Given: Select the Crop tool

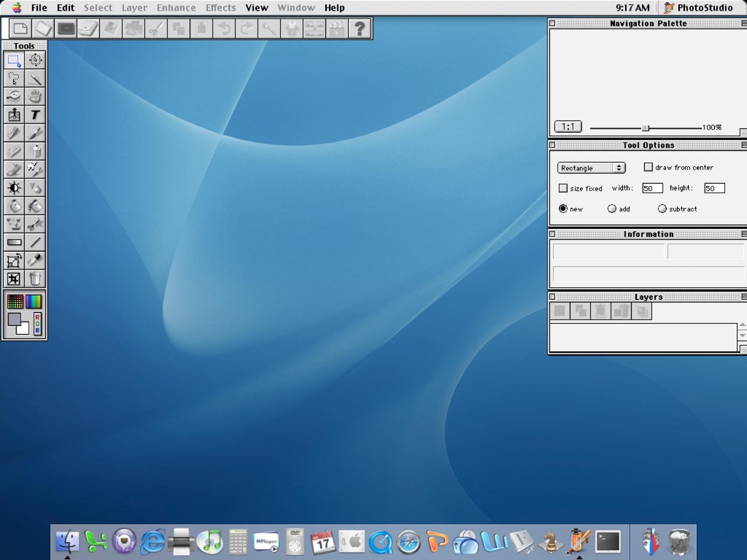Looking at the screenshot, I should click(x=14, y=279).
